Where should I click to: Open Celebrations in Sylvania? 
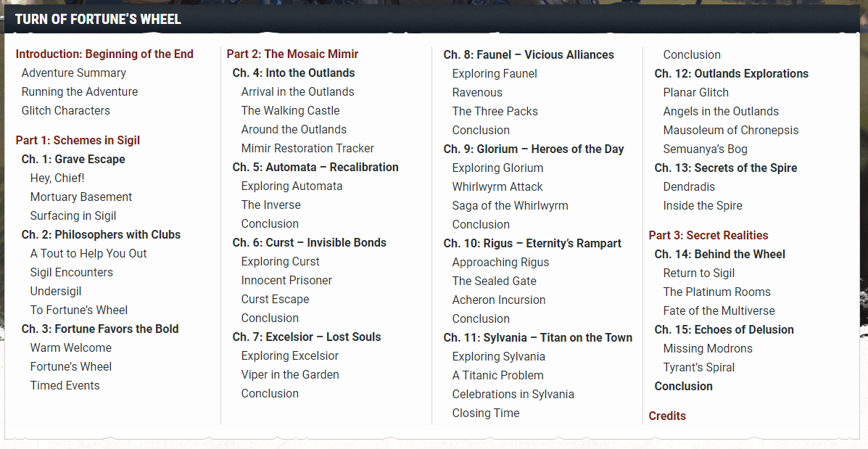513,395
